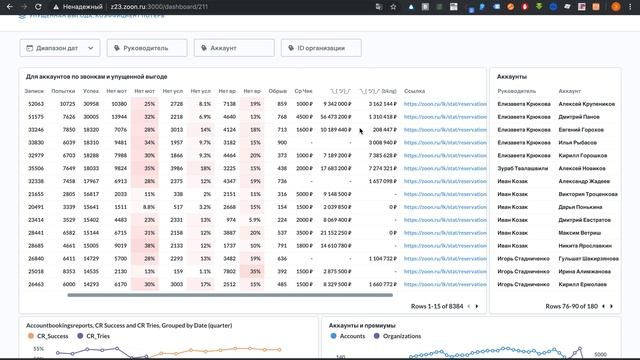640x360 pixels.
Task: Go to previous page of Rows 1-15 table
Action: tap(469, 306)
